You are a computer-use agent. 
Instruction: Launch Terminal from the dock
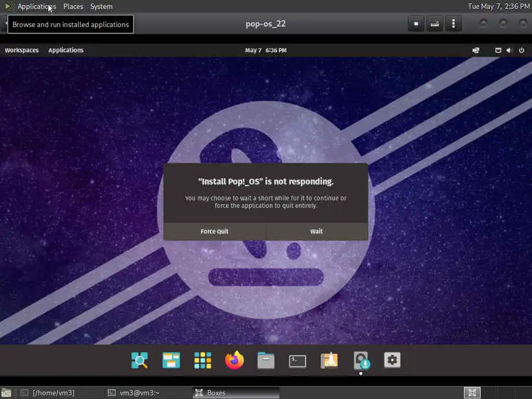coord(298,361)
